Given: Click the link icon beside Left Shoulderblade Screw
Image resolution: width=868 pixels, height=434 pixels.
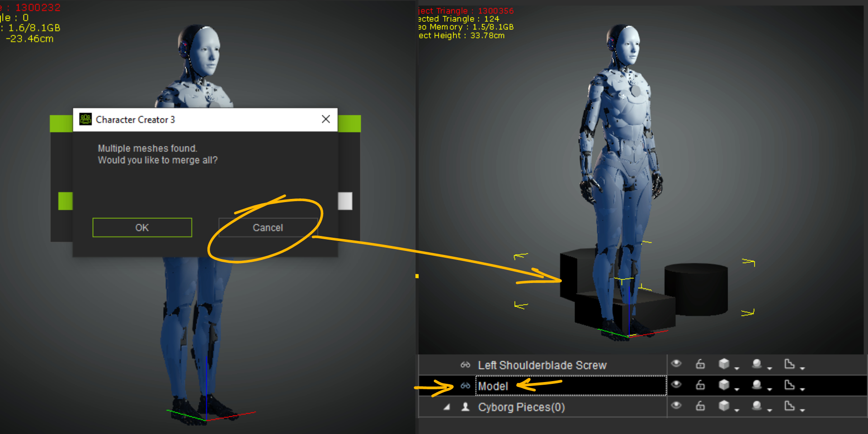Looking at the screenshot, I should pos(465,365).
